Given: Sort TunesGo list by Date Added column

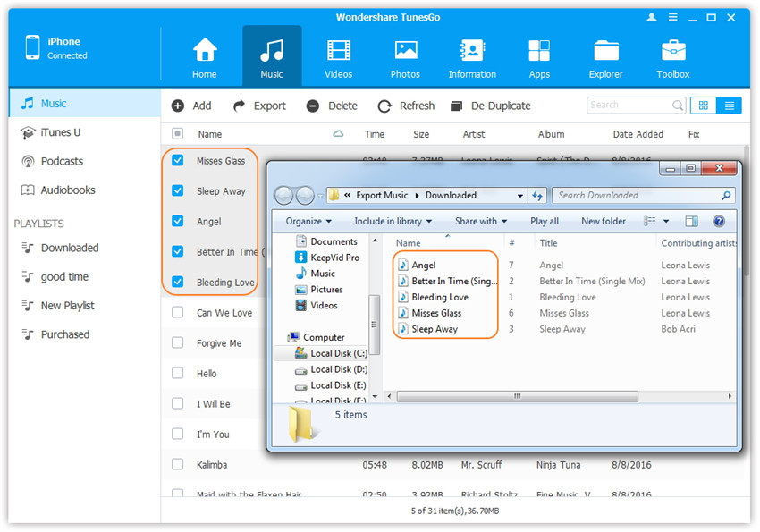Looking at the screenshot, I should [x=638, y=134].
